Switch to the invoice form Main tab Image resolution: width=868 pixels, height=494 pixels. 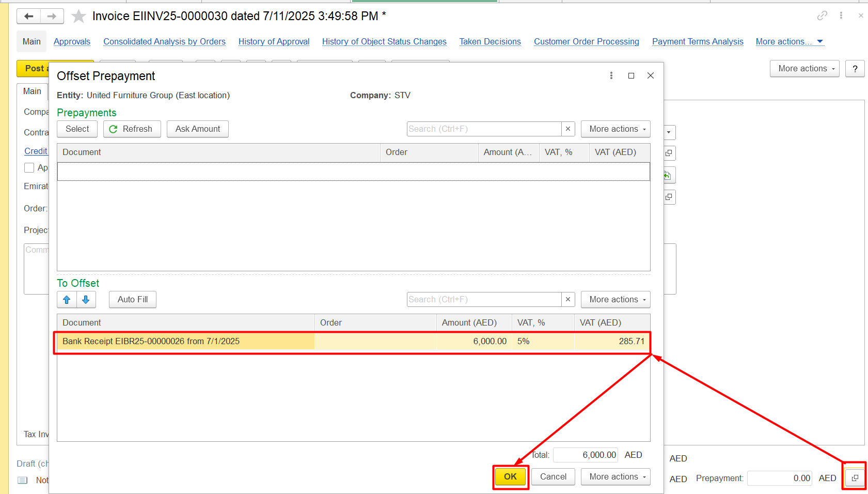click(x=32, y=91)
